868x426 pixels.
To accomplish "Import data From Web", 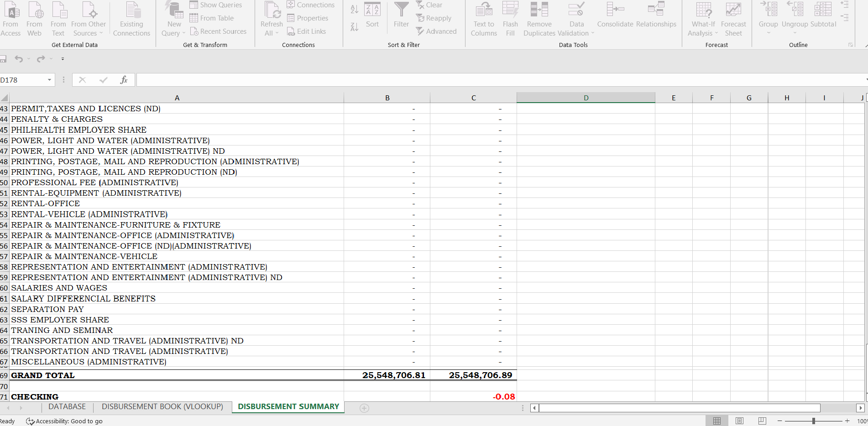I will click(34, 19).
